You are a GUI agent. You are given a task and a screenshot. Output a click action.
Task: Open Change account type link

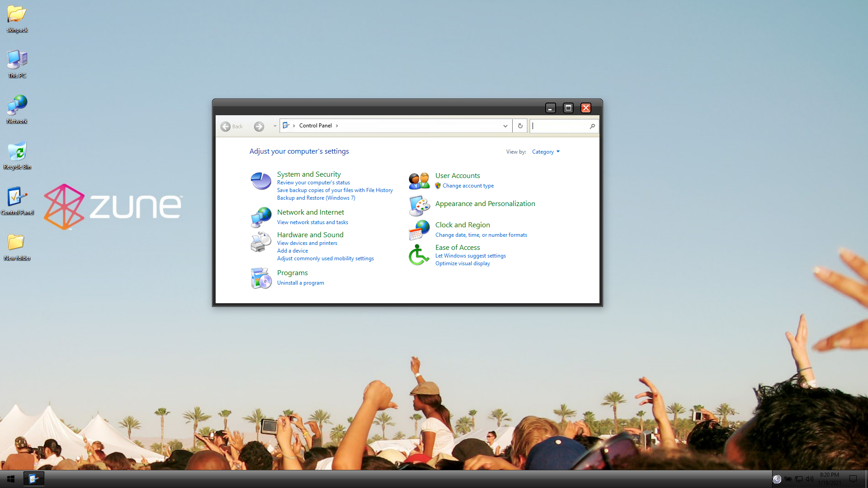click(468, 186)
